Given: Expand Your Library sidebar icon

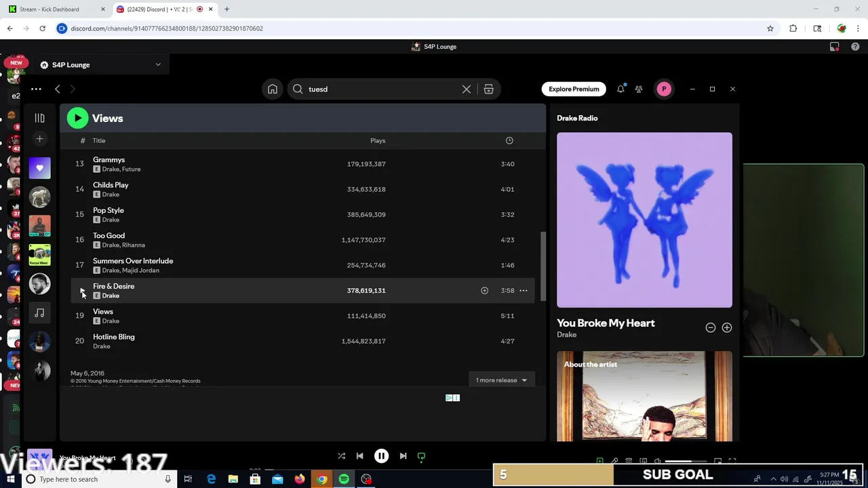Looking at the screenshot, I should click(x=39, y=118).
